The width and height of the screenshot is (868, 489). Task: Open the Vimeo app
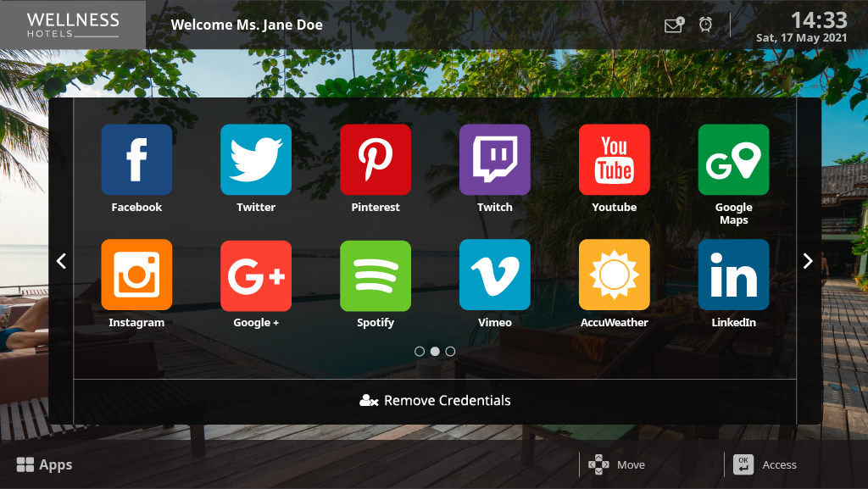tap(495, 275)
